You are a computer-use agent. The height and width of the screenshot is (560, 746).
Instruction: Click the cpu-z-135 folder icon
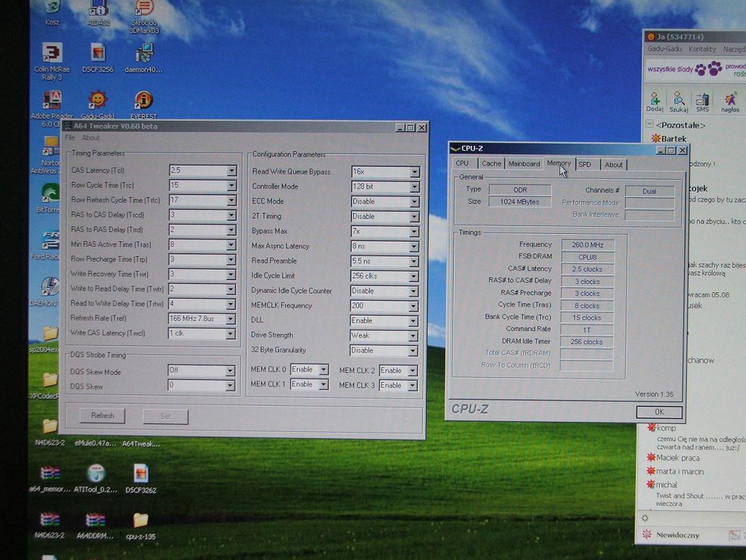140,520
